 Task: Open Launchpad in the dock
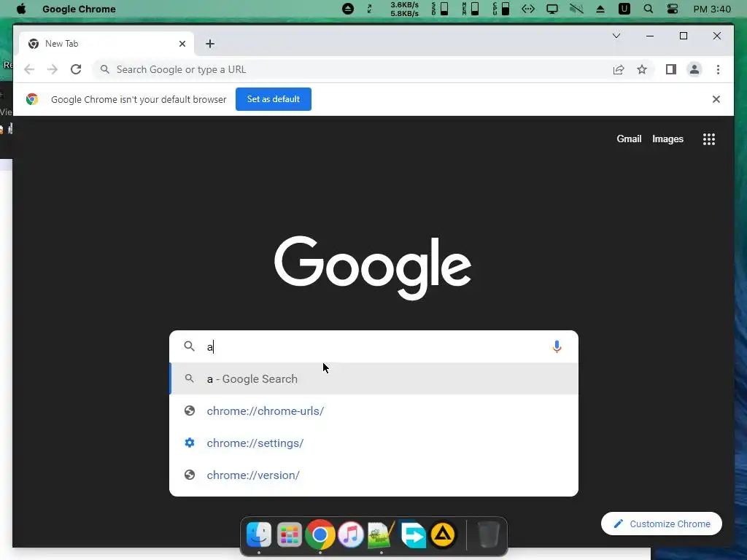tap(289, 534)
